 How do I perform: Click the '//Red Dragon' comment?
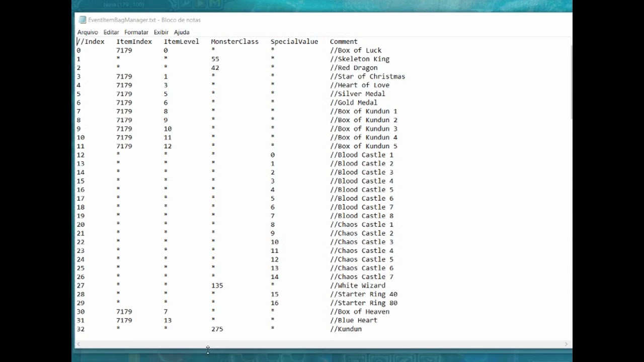coord(354,68)
